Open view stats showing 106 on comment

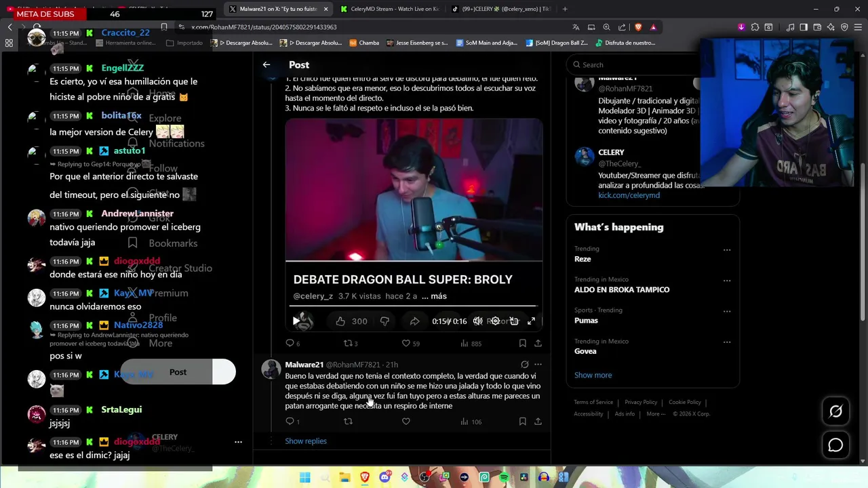[x=471, y=422]
